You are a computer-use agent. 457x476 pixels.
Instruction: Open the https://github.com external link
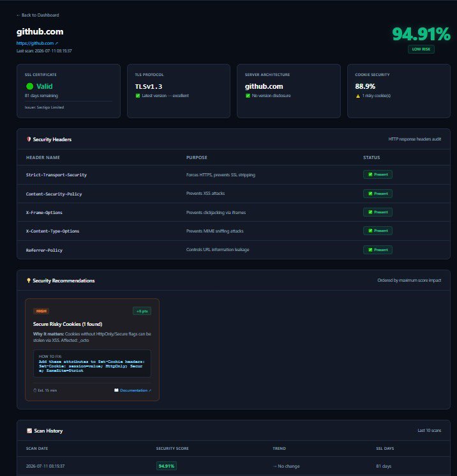(37, 43)
